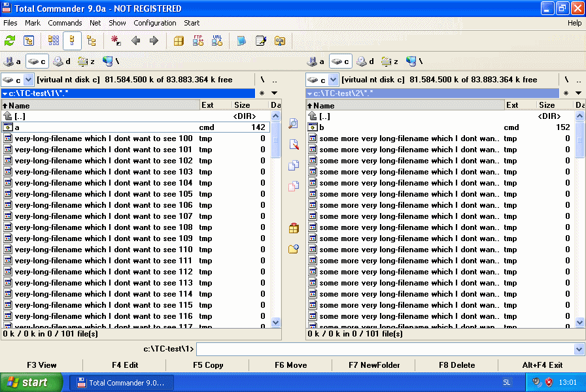Open left panel drive dropdown
The width and height of the screenshot is (586, 392).
click(x=28, y=80)
